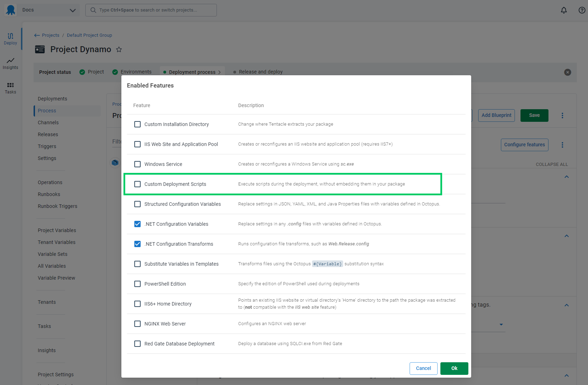Open Default Project Group breadcrumb
The image size is (588, 385).
point(90,35)
